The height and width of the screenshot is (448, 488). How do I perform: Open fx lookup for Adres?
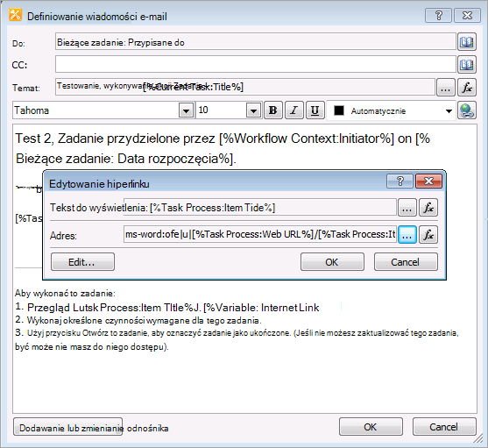tap(428, 234)
